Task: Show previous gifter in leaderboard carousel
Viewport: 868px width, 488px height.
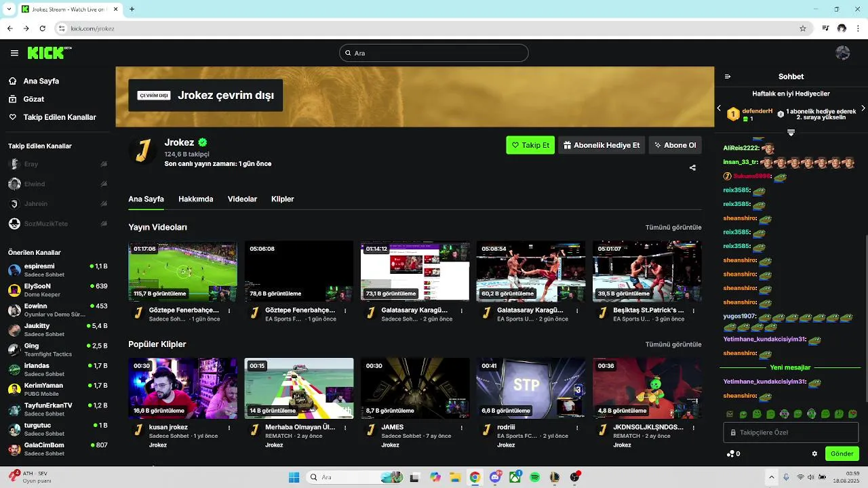Action: pyautogui.click(x=719, y=108)
